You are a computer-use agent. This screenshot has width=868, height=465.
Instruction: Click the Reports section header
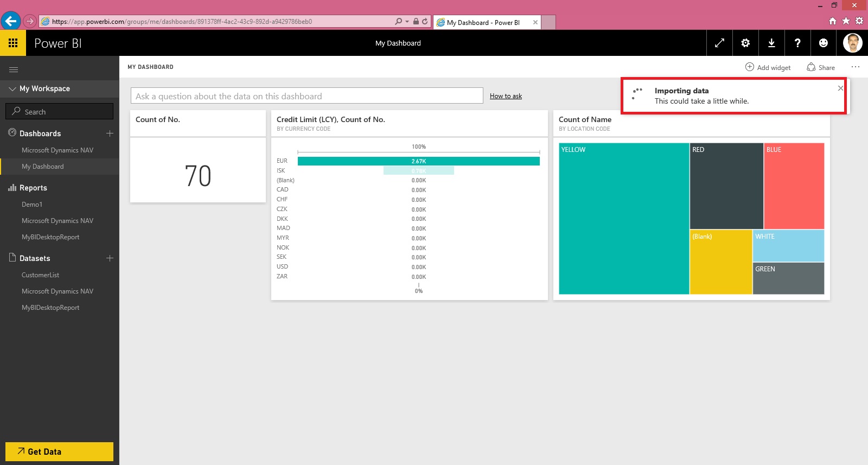pos(33,188)
